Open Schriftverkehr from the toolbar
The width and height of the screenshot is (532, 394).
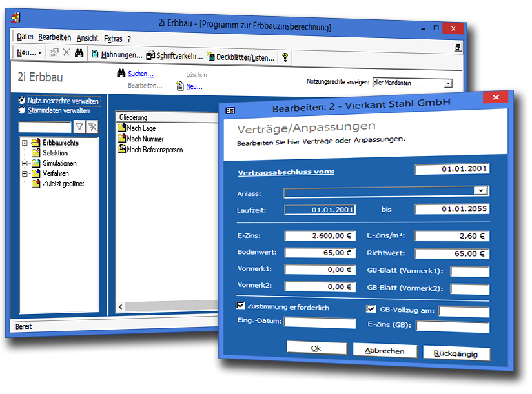click(174, 57)
